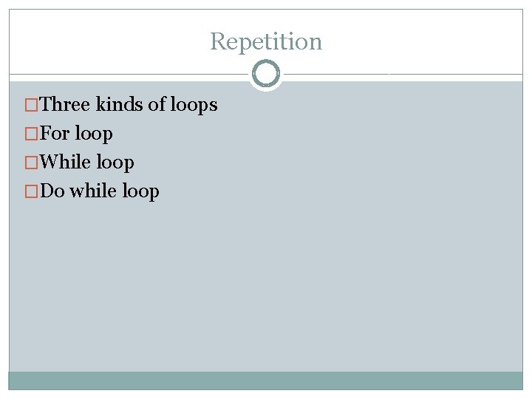The width and height of the screenshot is (532, 399).
Task: Select the bullet marker before While loop
Action: tap(31, 163)
